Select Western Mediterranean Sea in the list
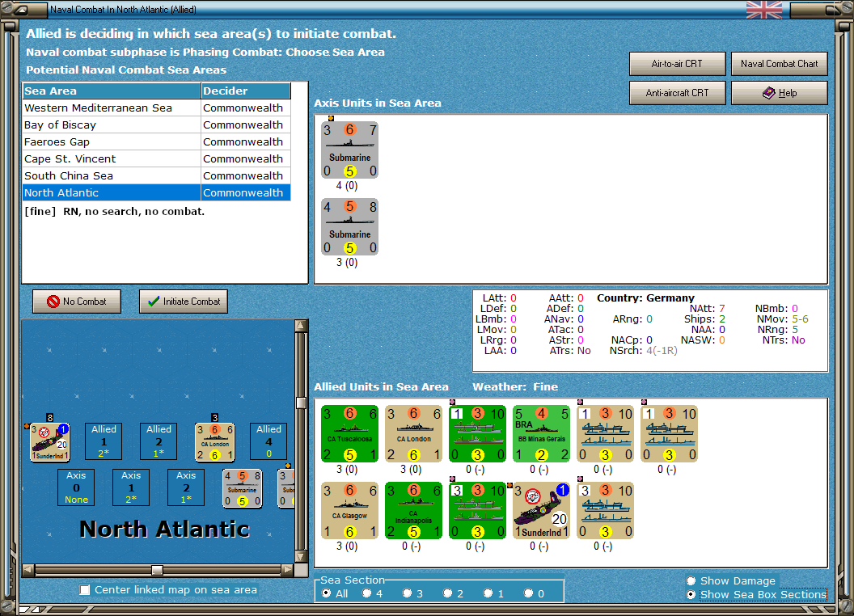 click(x=157, y=108)
